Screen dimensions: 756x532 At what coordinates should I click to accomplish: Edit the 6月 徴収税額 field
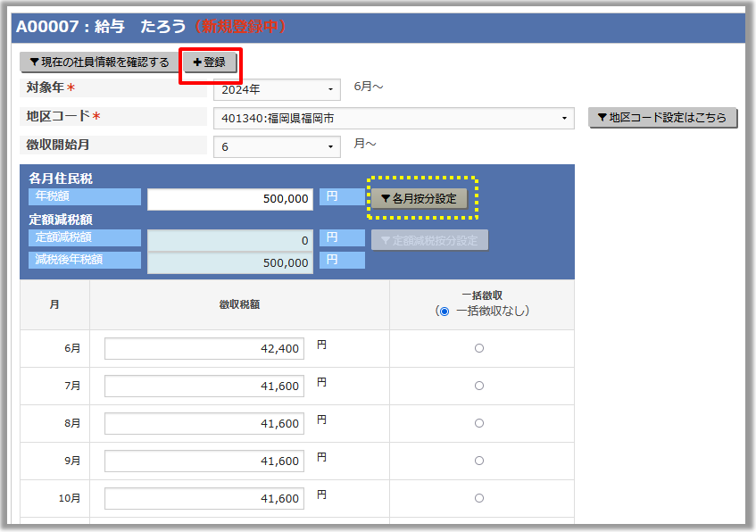coord(204,349)
